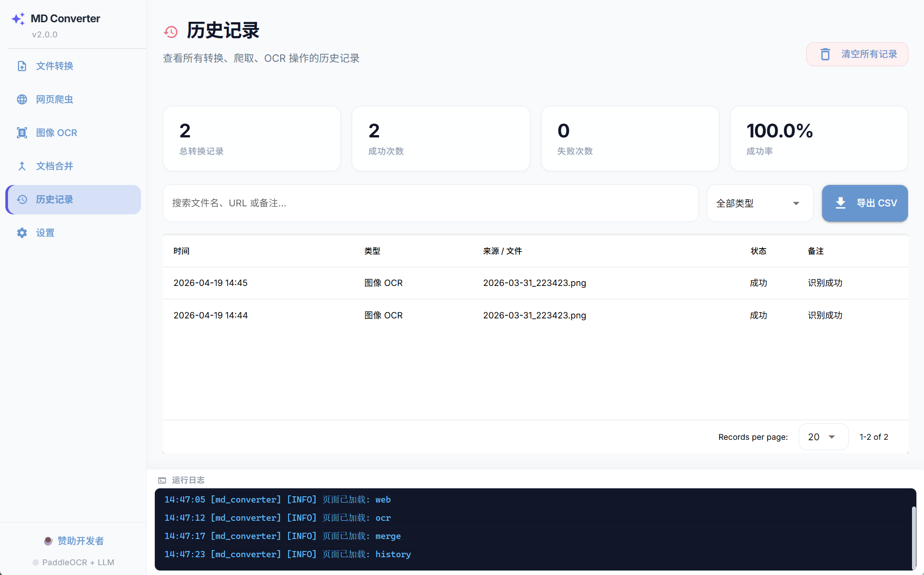
Task: Click the image OCR scan icon
Action: point(22,133)
